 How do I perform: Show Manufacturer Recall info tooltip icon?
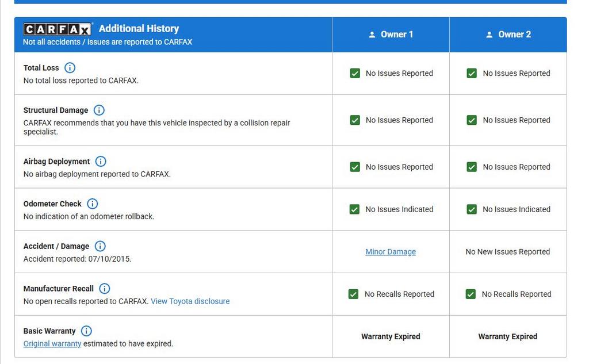point(105,289)
